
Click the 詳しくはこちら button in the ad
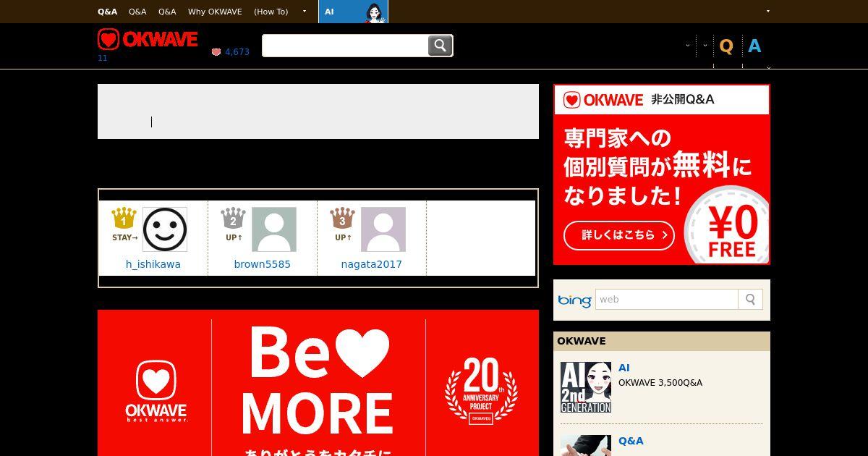click(619, 235)
